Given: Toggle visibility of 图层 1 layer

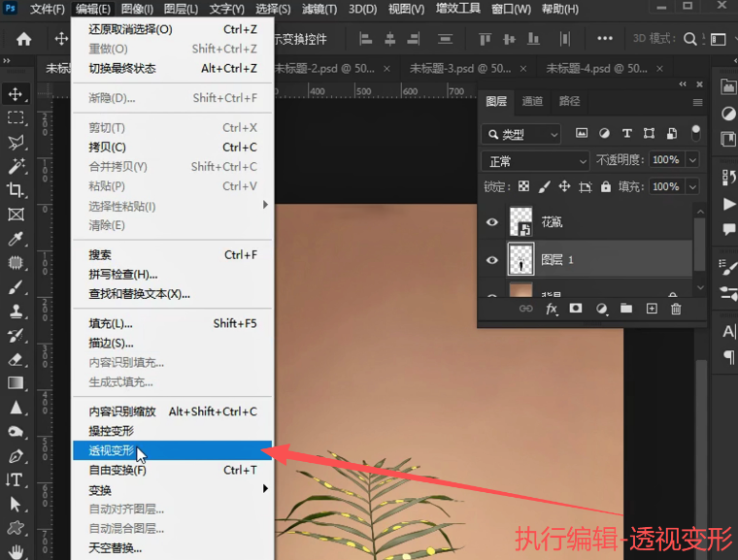Looking at the screenshot, I should [492, 260].
